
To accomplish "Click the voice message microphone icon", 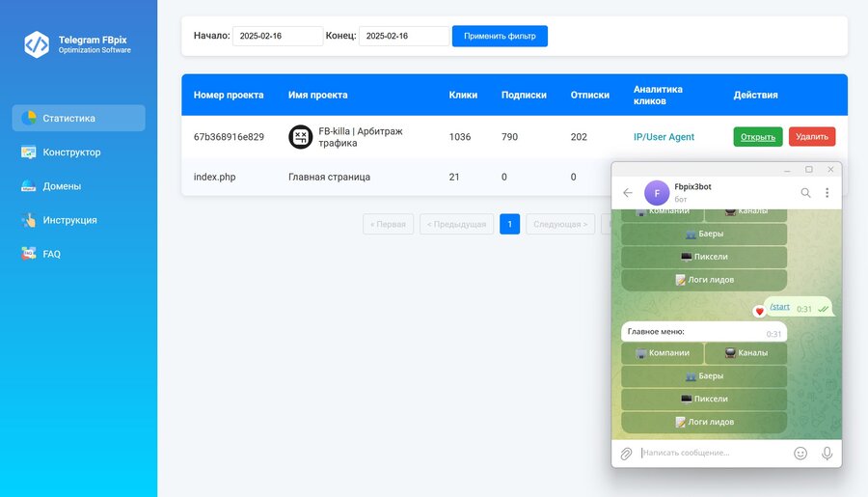I will point(827,454).
